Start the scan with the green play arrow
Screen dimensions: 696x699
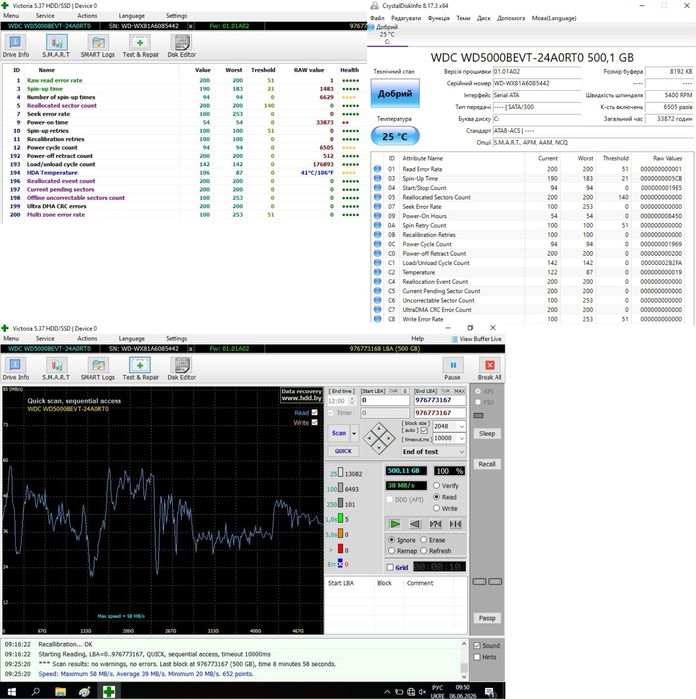395,524
